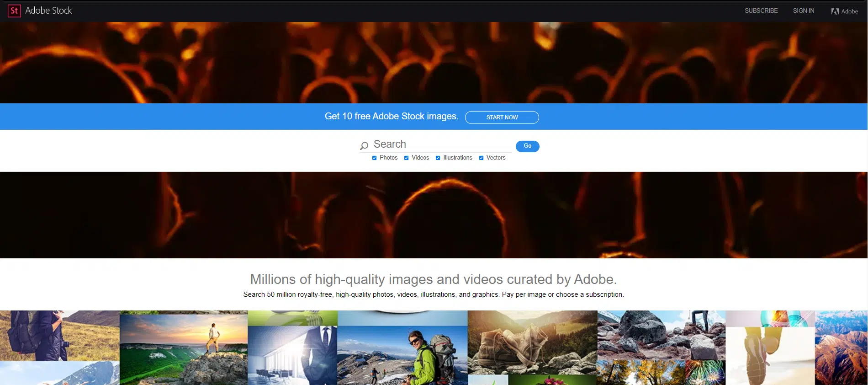Disable the Illustrations filter checkbox

click(x=438, y=158)
